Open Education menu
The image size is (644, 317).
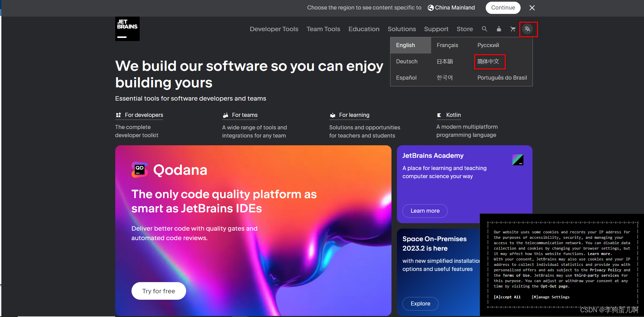coord(364,29)
